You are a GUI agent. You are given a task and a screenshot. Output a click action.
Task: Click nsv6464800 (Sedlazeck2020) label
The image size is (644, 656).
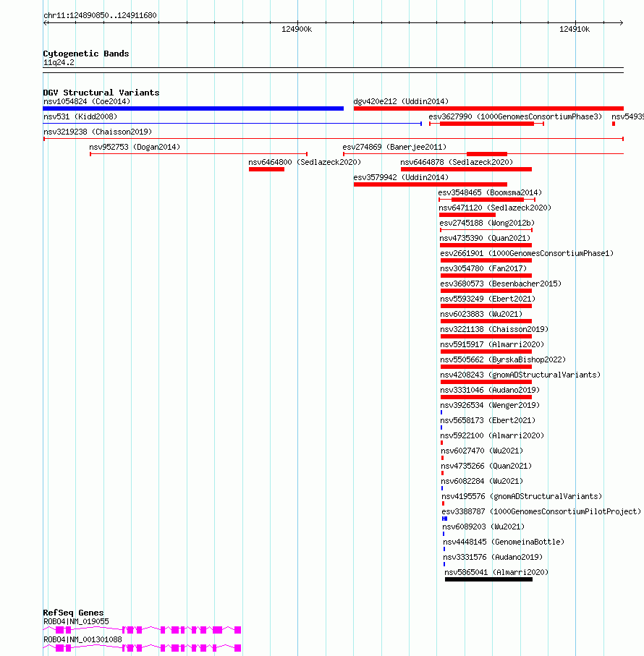point(304,162)
